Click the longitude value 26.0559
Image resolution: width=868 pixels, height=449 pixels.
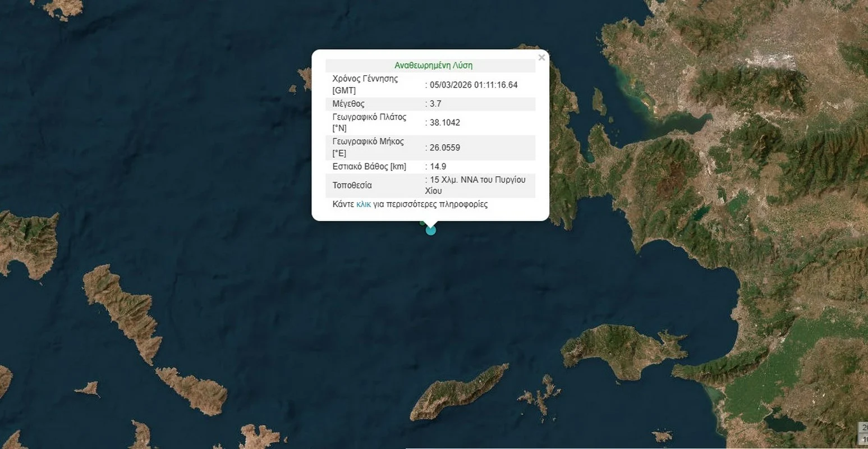coord(444,148)
